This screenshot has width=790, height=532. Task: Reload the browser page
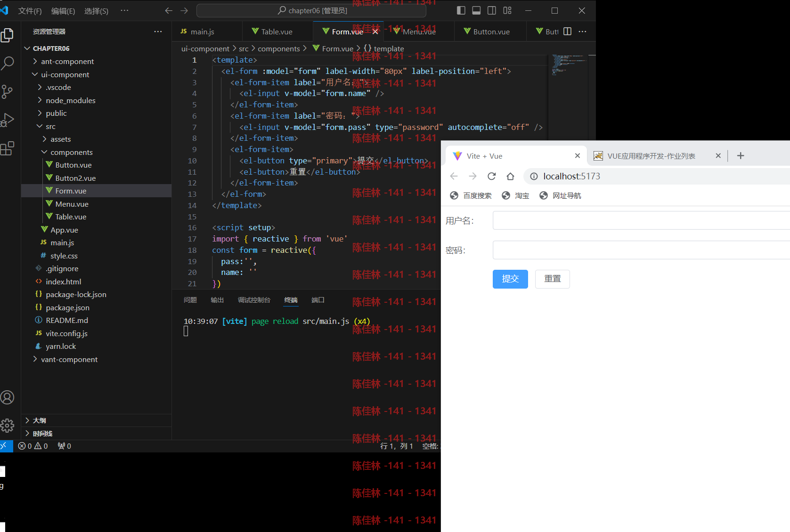tap(491, 176)
